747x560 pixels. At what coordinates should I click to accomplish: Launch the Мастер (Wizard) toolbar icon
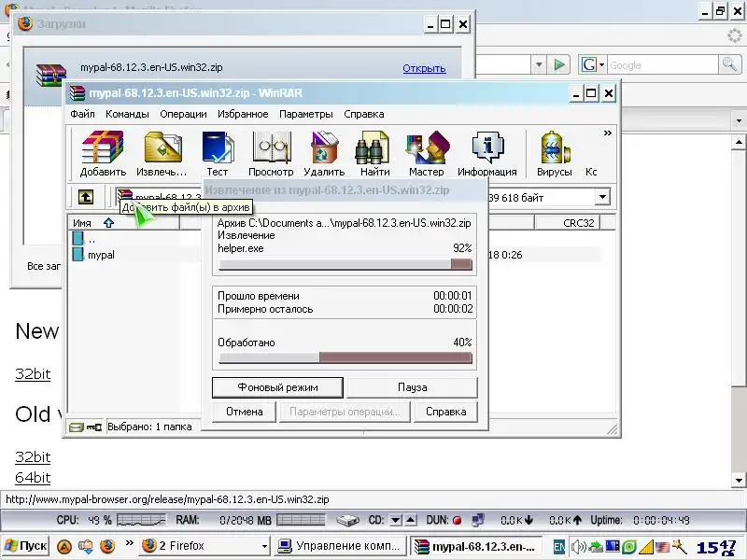[x=427, y=153]
